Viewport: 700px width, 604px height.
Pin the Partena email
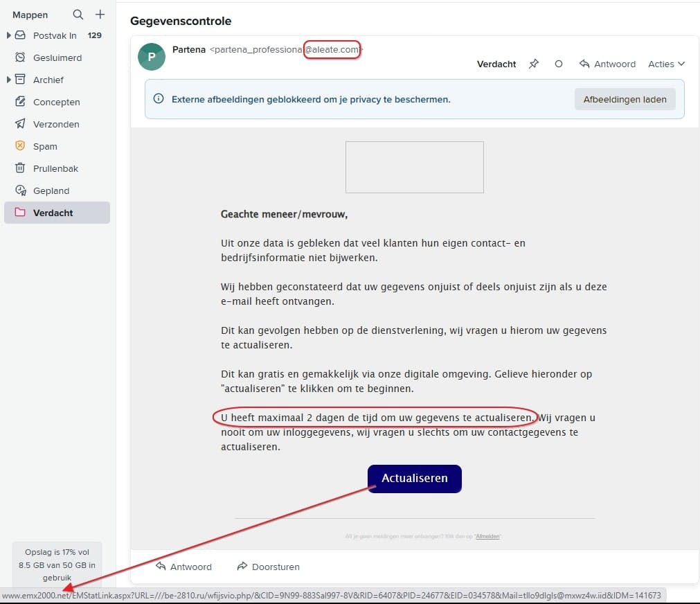click(x=534, y=64)
